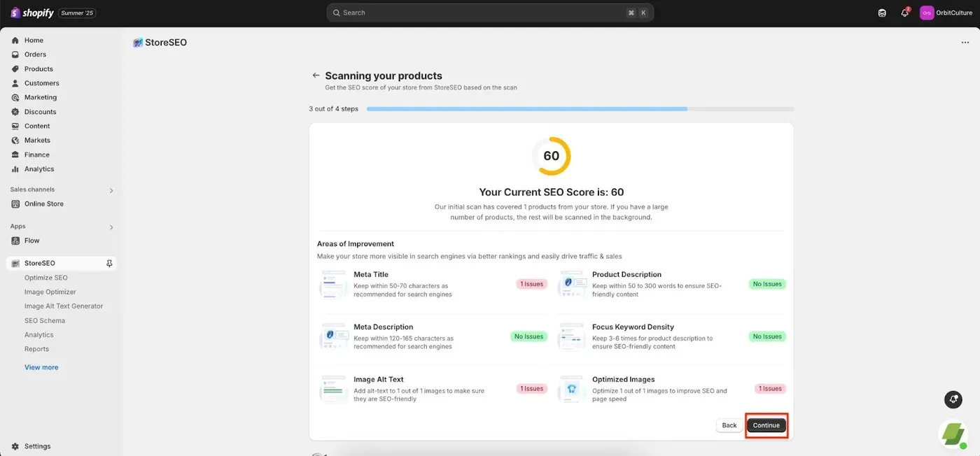The height and width of the screenshot is (456, 980).
Task: Open the notifications bell
Action: 904,13
